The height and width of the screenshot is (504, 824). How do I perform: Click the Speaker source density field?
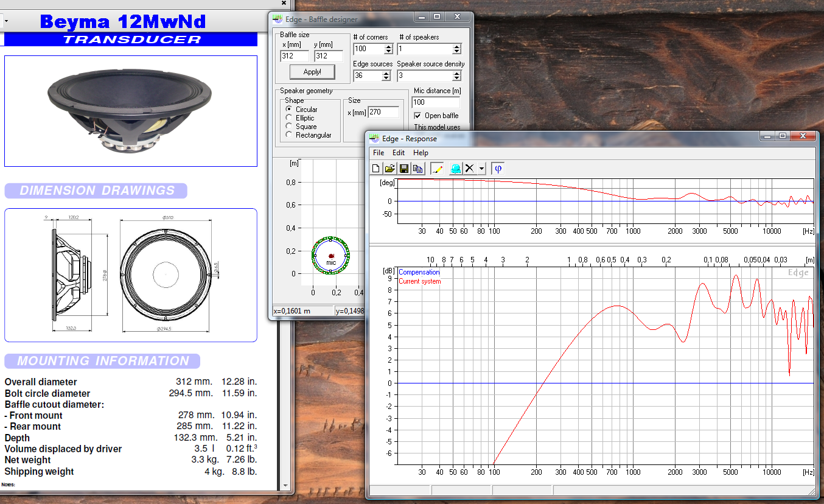(425, 75)
